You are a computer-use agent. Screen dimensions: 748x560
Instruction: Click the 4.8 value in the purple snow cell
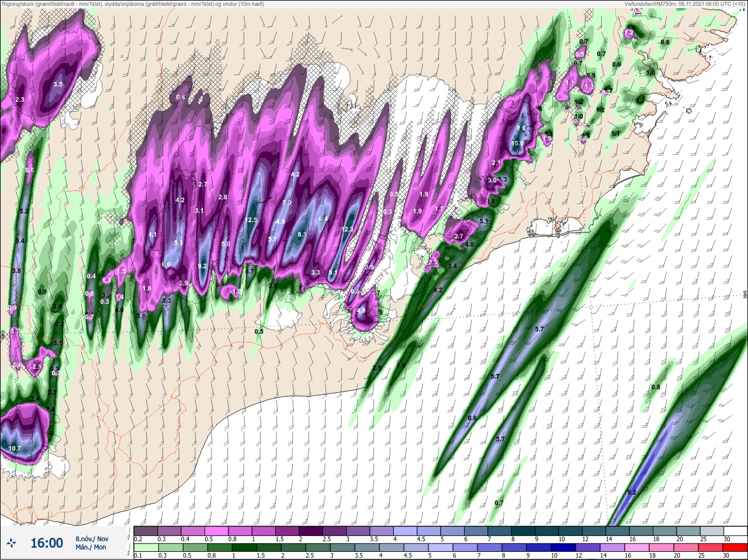361,310
